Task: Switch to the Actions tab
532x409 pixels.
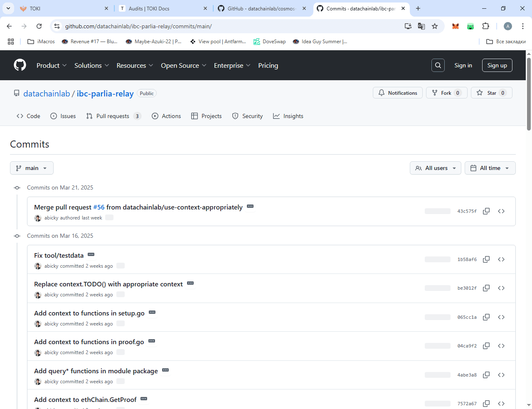Action: (166, 116)
